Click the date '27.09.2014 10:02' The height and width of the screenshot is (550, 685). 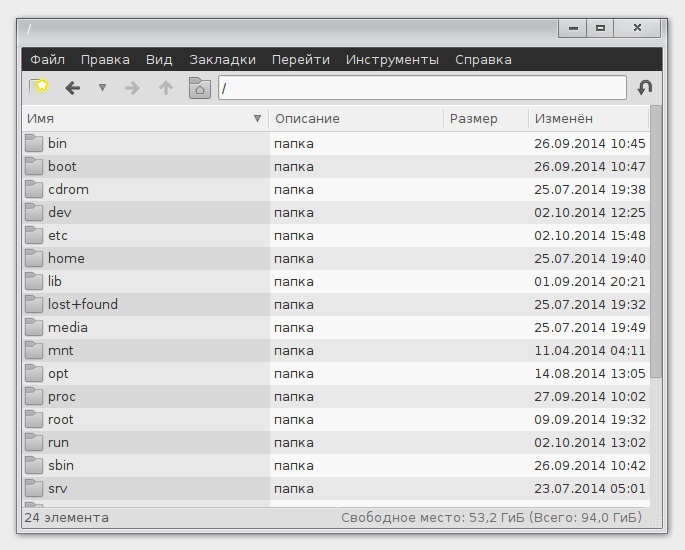point(590,397)
